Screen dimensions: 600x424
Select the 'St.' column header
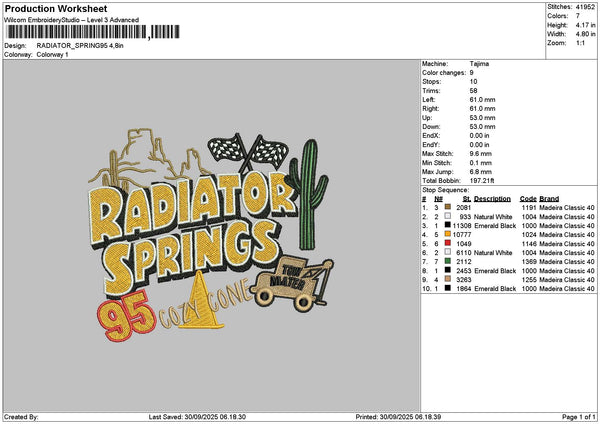click(466, 199)
